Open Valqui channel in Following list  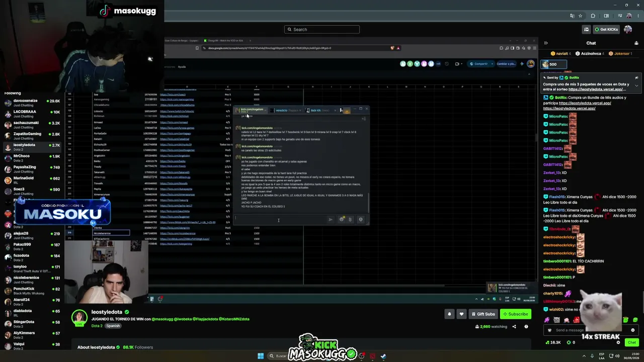pos(32,346)
